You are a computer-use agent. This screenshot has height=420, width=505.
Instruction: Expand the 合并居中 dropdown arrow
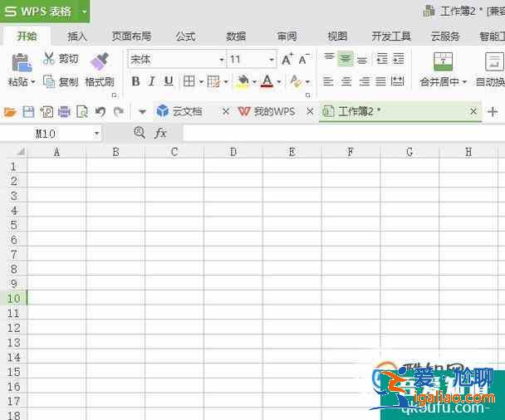tap(464, 82)
